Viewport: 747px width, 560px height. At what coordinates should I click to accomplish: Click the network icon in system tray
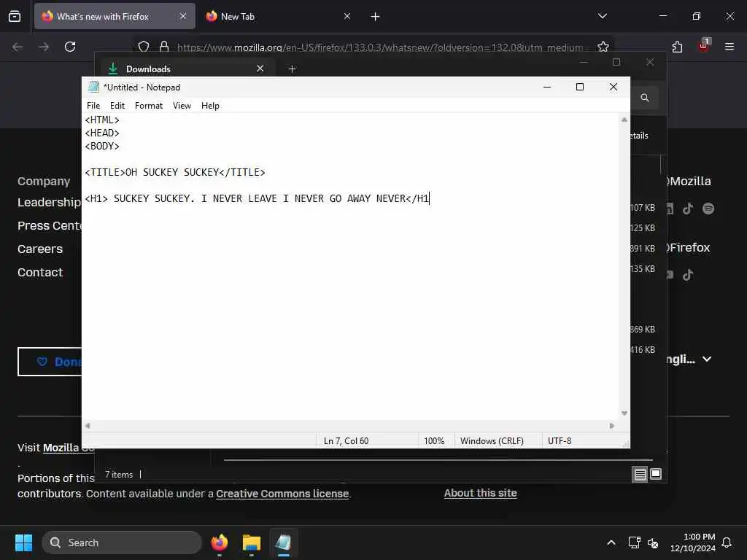point(634,542)
